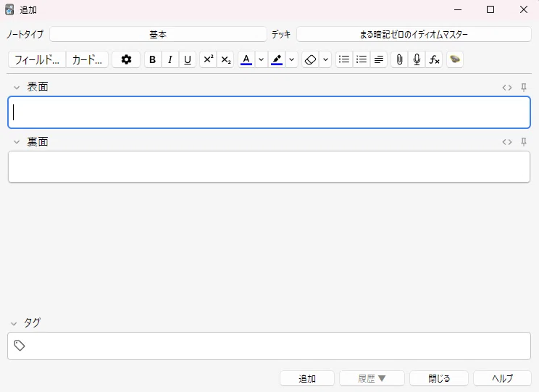This screenshot has width=539, height=392.
Task: Focus the 裏面 text input field
Action: pos(269,167)
